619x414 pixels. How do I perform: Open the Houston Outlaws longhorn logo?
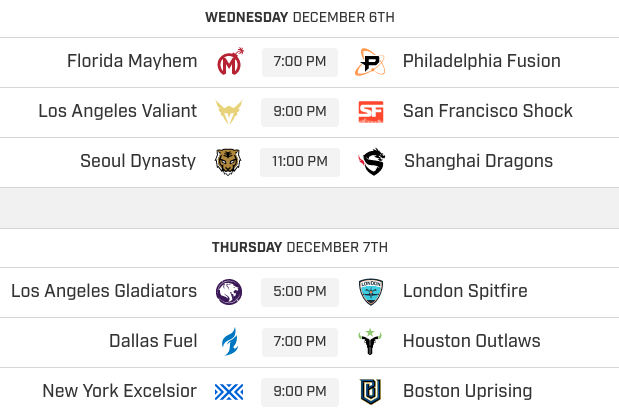pyautogui.click(x=370, y=342)
